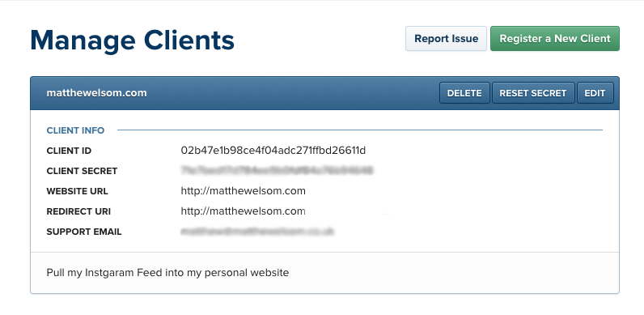
Task: Register a New Client
Action: 555,39
